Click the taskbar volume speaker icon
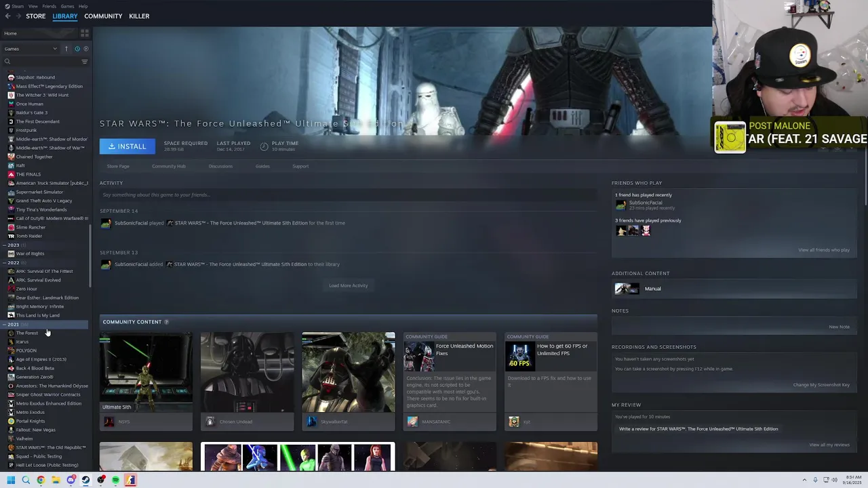The width and height of the screenshot is (868, 488). 834,480
